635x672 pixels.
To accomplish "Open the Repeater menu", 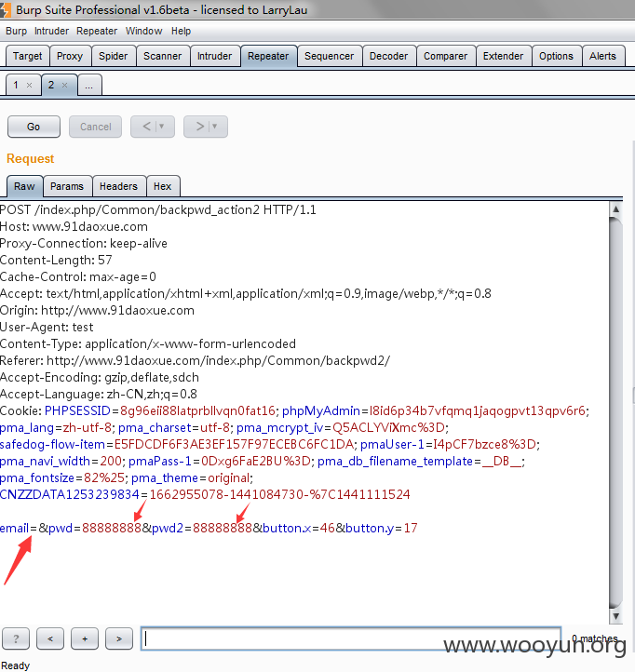I will (x=97, y=31).
